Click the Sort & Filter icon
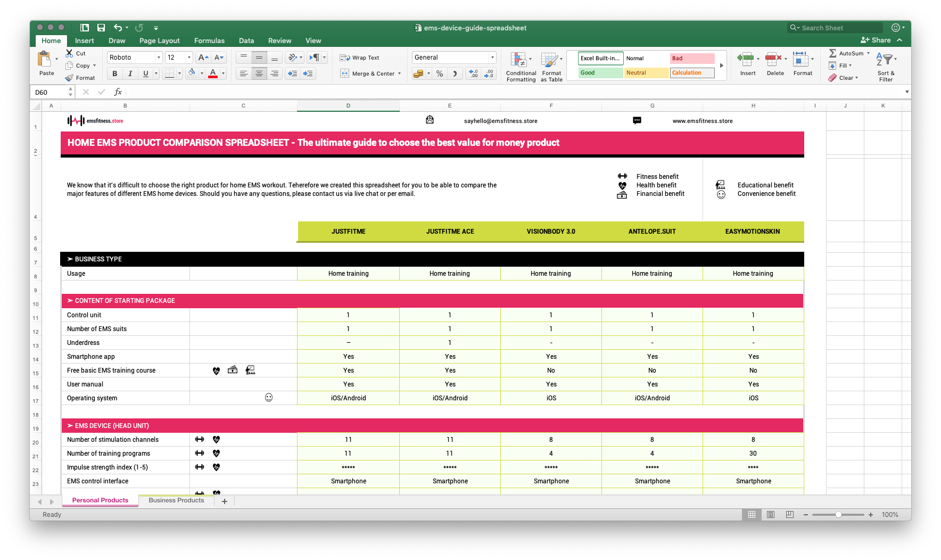This screenshot has height=560, width=941. [886, 60]
